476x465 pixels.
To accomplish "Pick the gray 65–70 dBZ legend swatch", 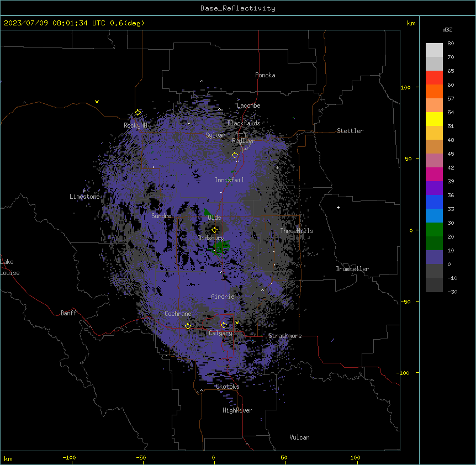I will tap(434, 64).
